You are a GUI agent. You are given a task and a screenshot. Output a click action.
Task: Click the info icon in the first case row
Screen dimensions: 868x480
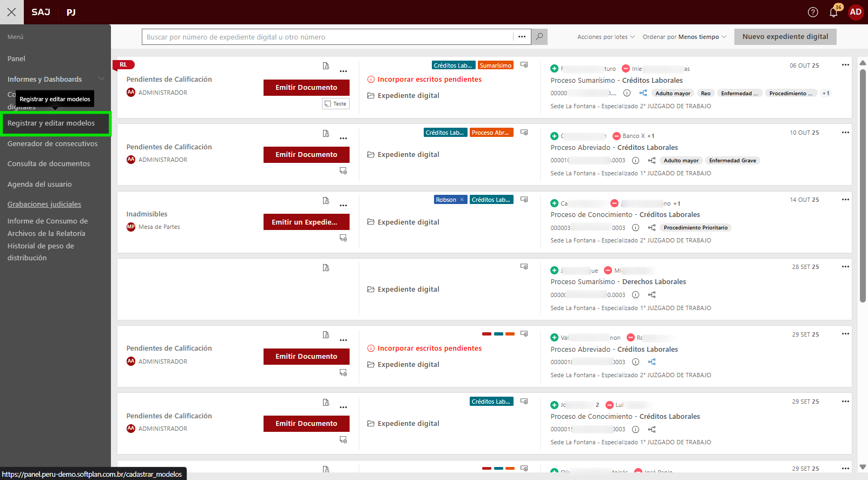tap(627, 93)
